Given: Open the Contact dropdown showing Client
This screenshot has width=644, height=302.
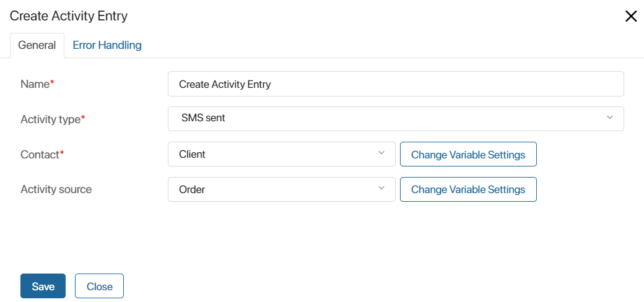Looking at the screenshot, I should coord(282,154).
